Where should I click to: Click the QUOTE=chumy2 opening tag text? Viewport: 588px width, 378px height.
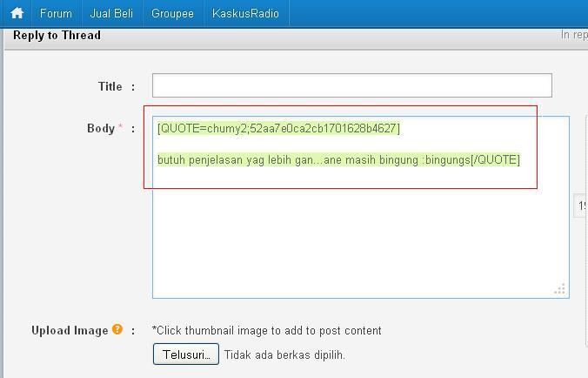pos(278,128)
